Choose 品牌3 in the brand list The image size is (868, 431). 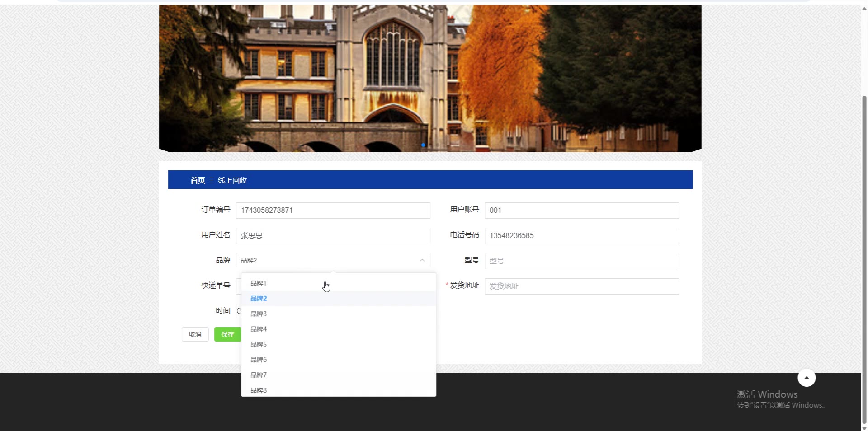(x=339, y=314)
